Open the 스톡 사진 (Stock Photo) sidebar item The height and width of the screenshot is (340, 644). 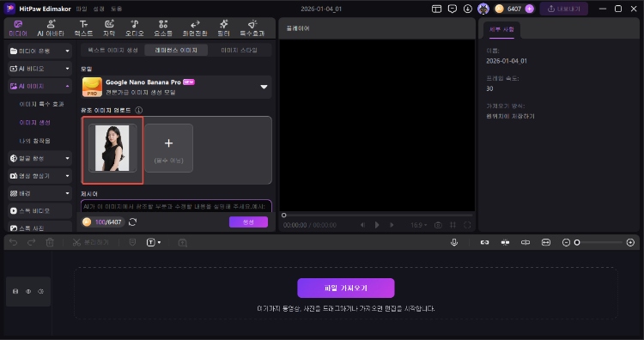pyautogui.click(x=39, y=227)
